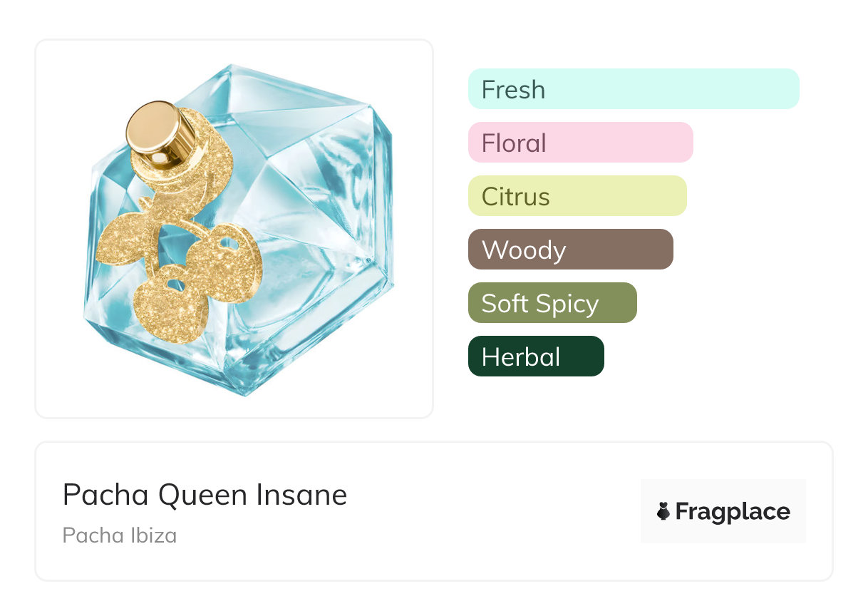
Task: Click the Fragplace wordmark text
Action: (x=733, y=511)
